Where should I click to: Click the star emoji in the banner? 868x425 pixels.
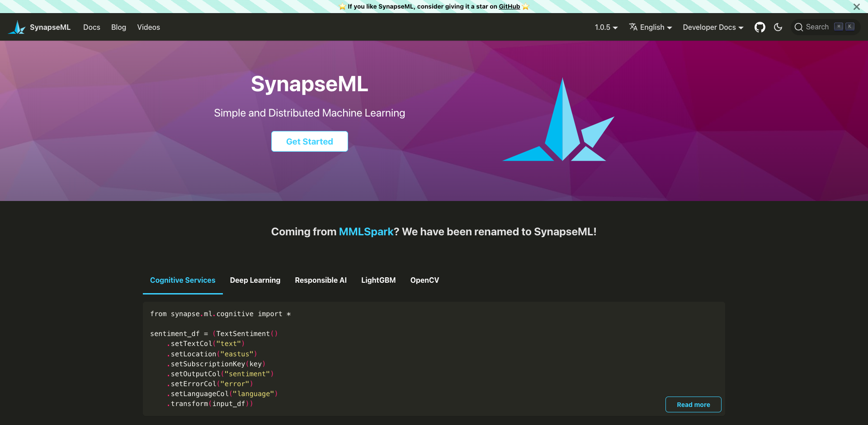(x=343, y=6)
